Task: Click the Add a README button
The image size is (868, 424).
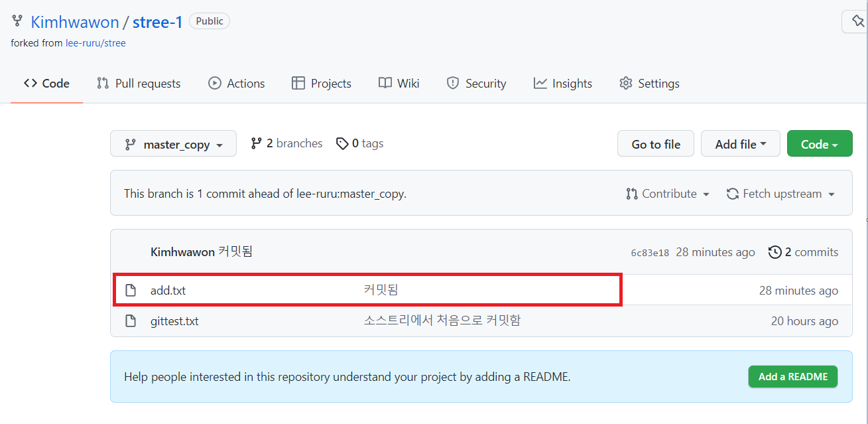Action: (x=793, y=376)
